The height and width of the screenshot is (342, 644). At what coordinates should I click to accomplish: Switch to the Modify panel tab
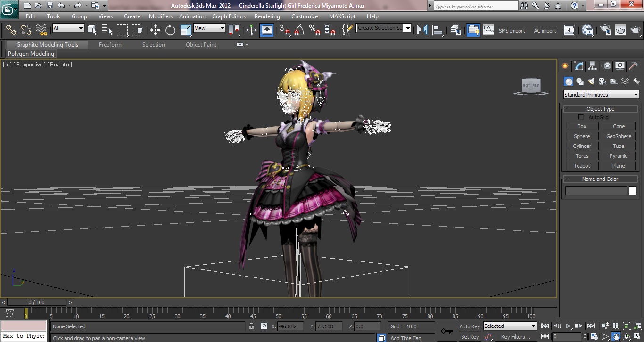[579, 66]
